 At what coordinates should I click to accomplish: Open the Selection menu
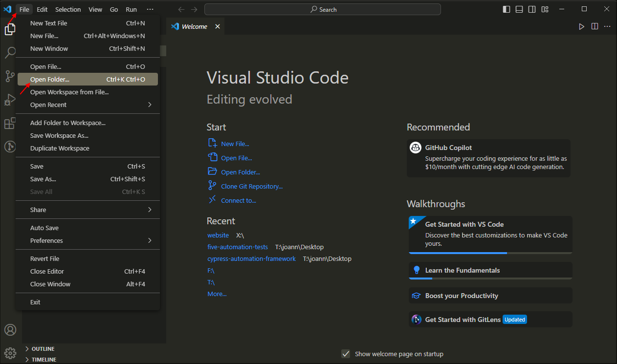68,9
